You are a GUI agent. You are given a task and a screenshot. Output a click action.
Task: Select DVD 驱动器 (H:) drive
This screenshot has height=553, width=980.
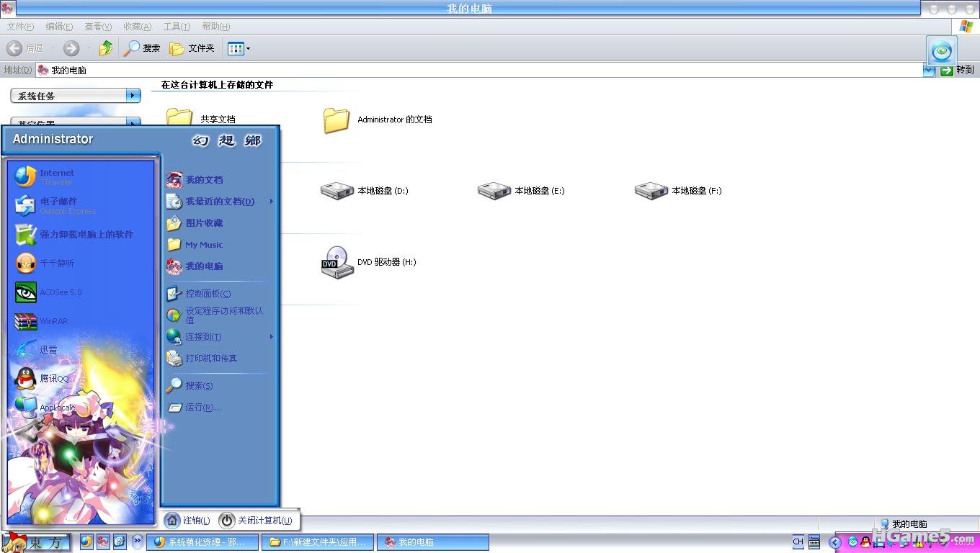[x=368, y=263]
